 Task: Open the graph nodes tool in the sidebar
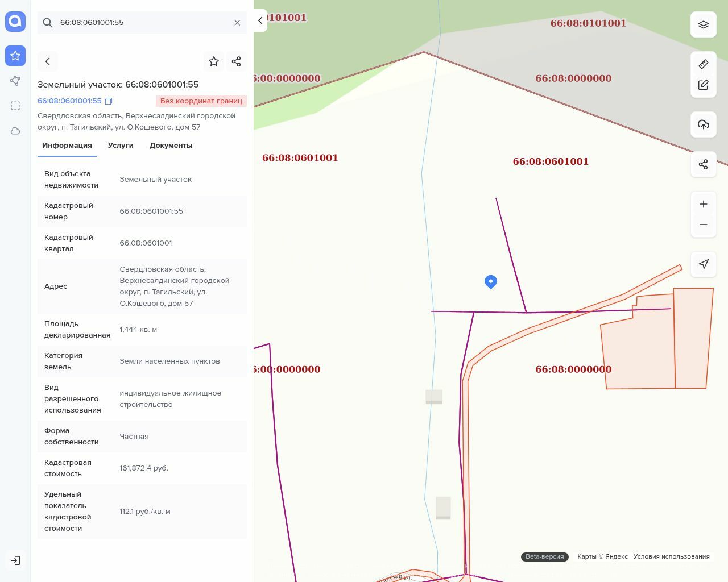15,81
